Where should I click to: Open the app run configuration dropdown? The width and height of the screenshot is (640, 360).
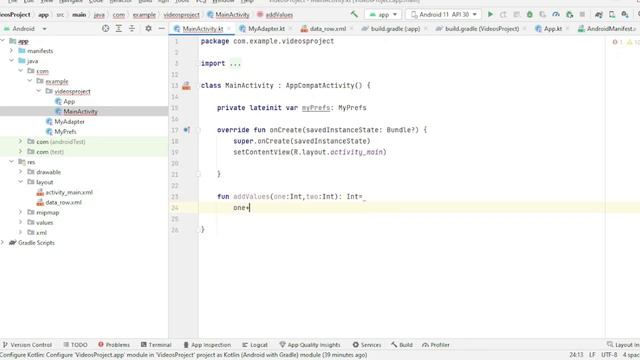[383, 14]
